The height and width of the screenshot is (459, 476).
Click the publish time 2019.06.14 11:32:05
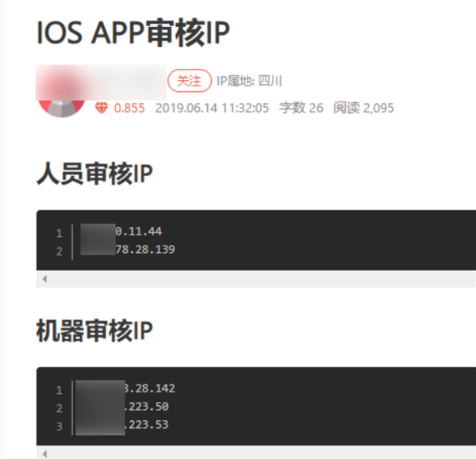[212, 108]
